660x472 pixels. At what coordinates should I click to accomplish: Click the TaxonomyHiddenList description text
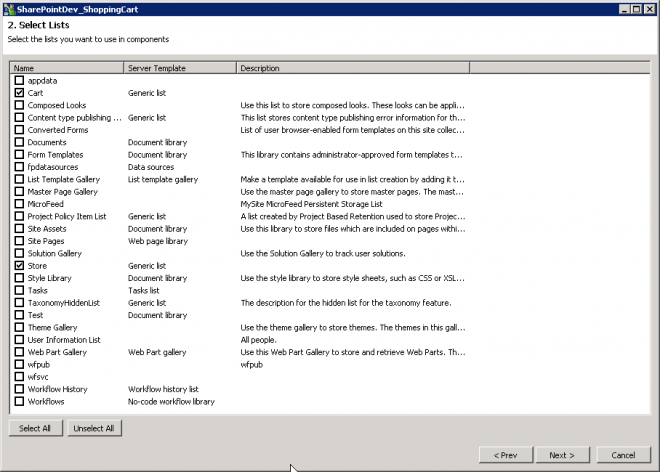pos(346,303)
